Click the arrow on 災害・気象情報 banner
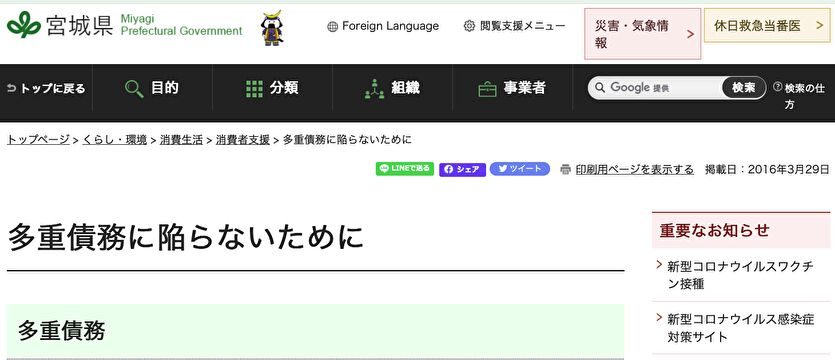The width and height of the screenshot is (835, 360). click(691, 35)
